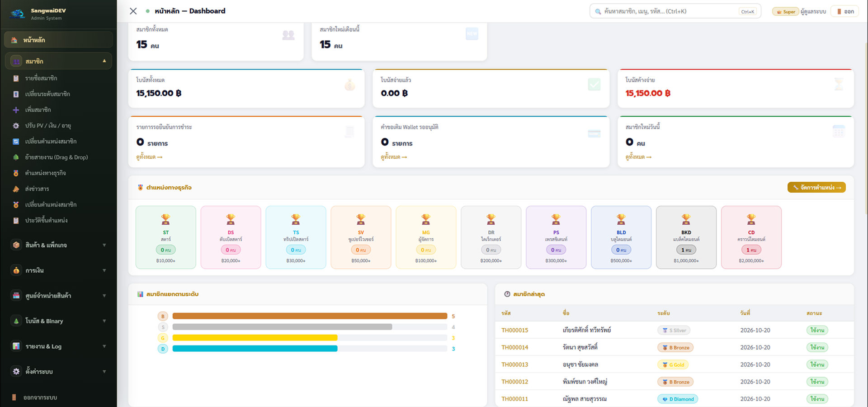Click the plus icon for เพิ่มสมาชิก
This screenshot has height=407, width=868.
pos(16,110)
